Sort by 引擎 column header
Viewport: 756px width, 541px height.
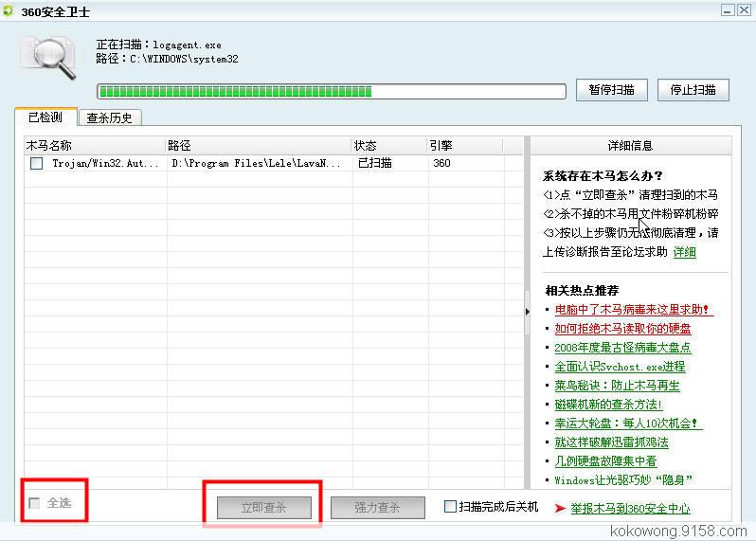tap(465, 146)
